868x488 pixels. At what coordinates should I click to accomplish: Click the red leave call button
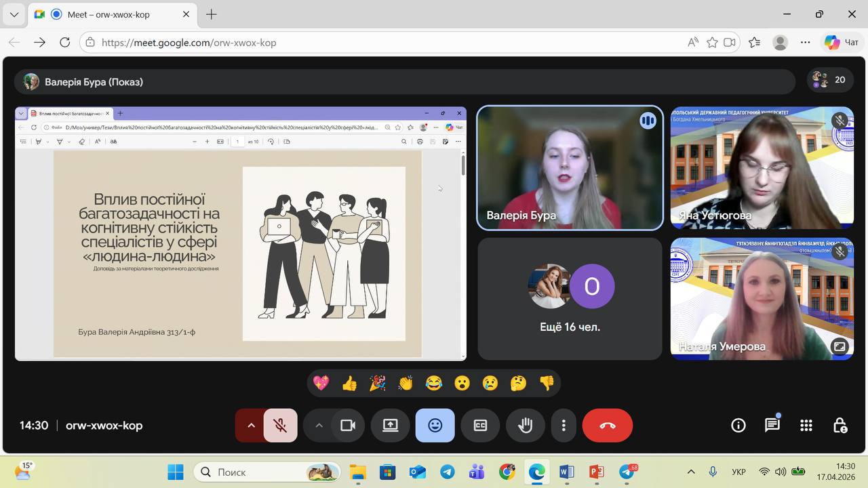[x=607, y=426]
